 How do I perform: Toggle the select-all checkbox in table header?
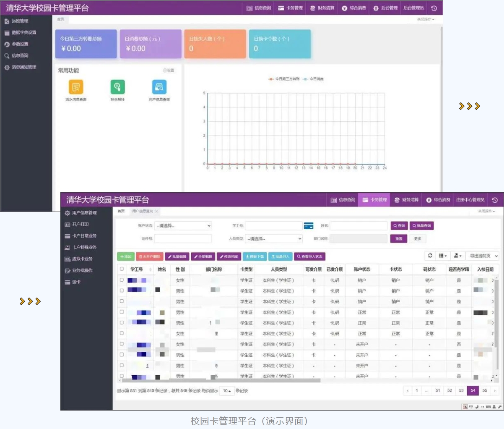click(x=122, y=269)
